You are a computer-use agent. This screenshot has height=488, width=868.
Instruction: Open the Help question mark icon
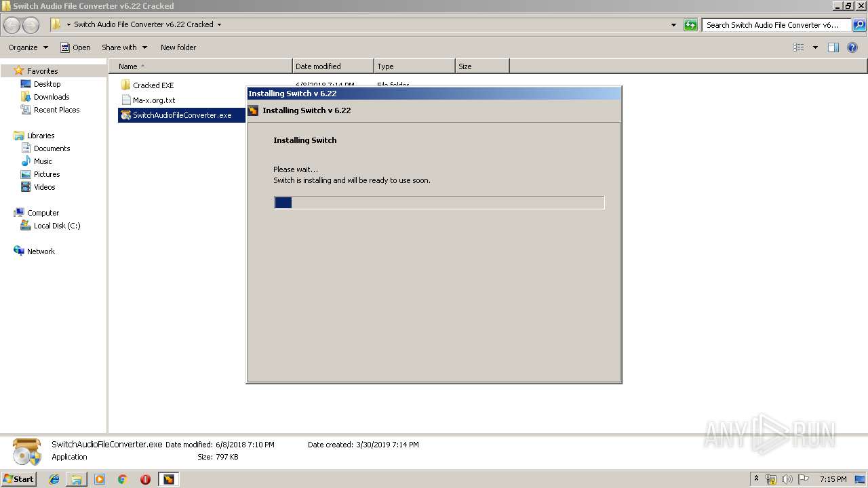pos(853,47)
